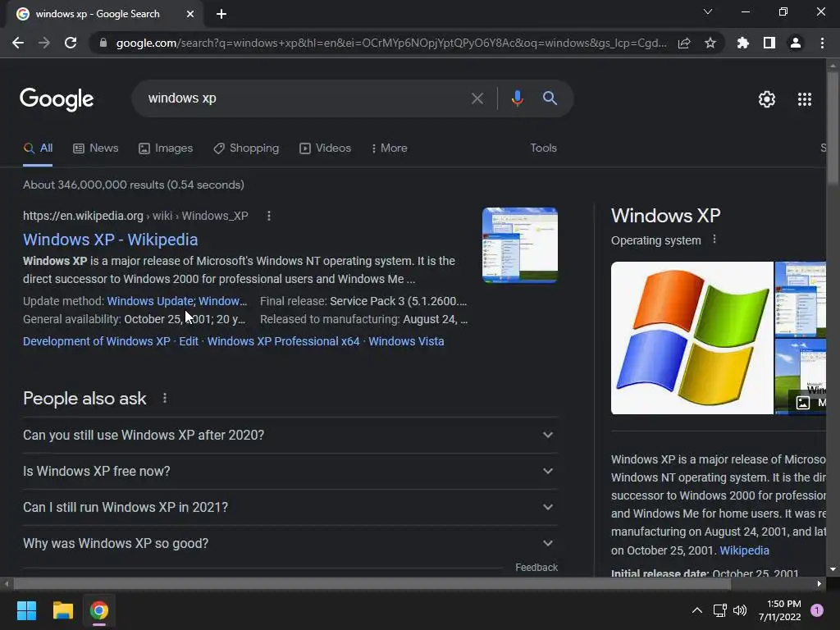
Task: Switch to the News tab
Action: pos(96,148)
